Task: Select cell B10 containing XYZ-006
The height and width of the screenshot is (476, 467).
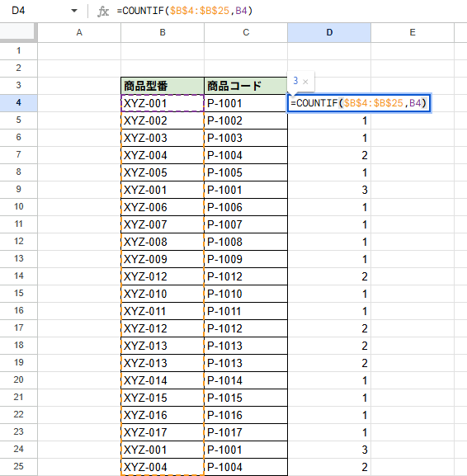Action: (x=163, y=207)
